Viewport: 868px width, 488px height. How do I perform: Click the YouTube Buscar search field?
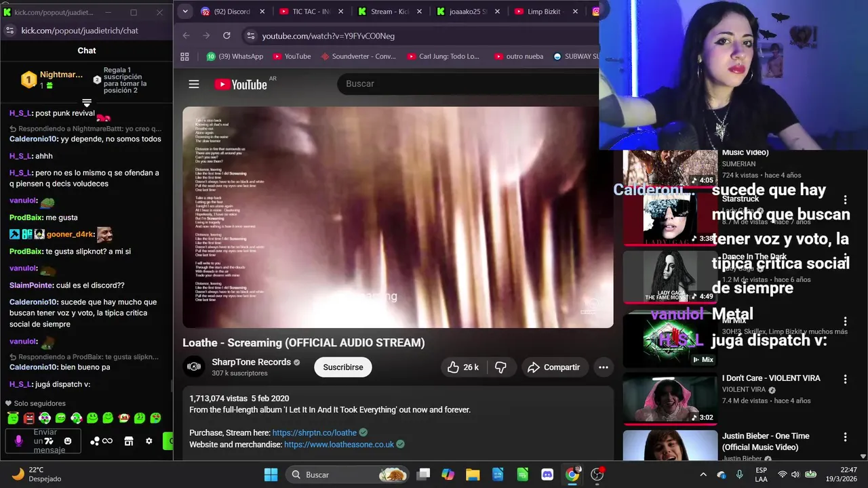pyautogui.click(x=468, y=83)
